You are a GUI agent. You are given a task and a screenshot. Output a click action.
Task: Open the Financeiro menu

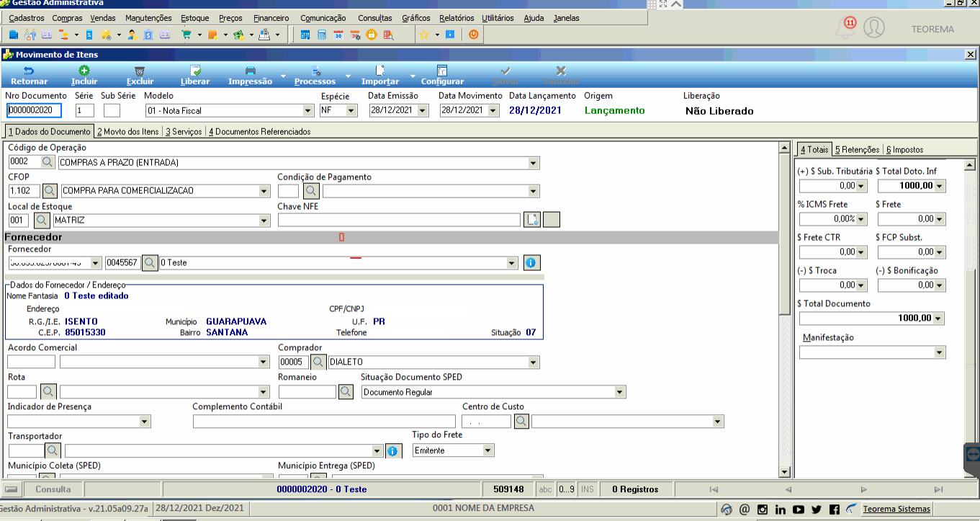[271, 18]
